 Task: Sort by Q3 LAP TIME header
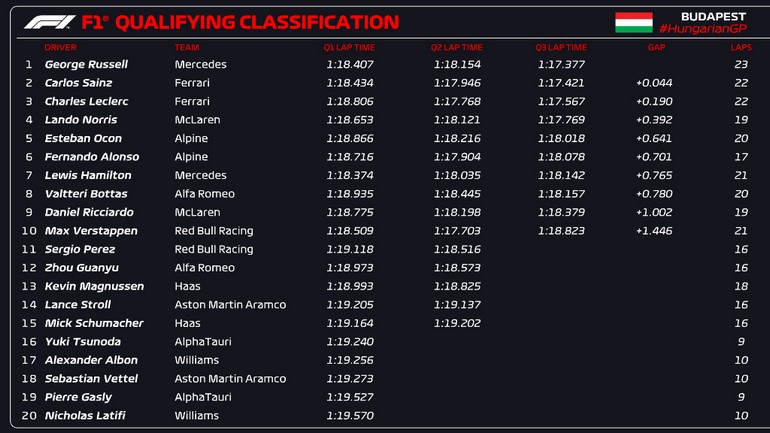coord(561,47)
